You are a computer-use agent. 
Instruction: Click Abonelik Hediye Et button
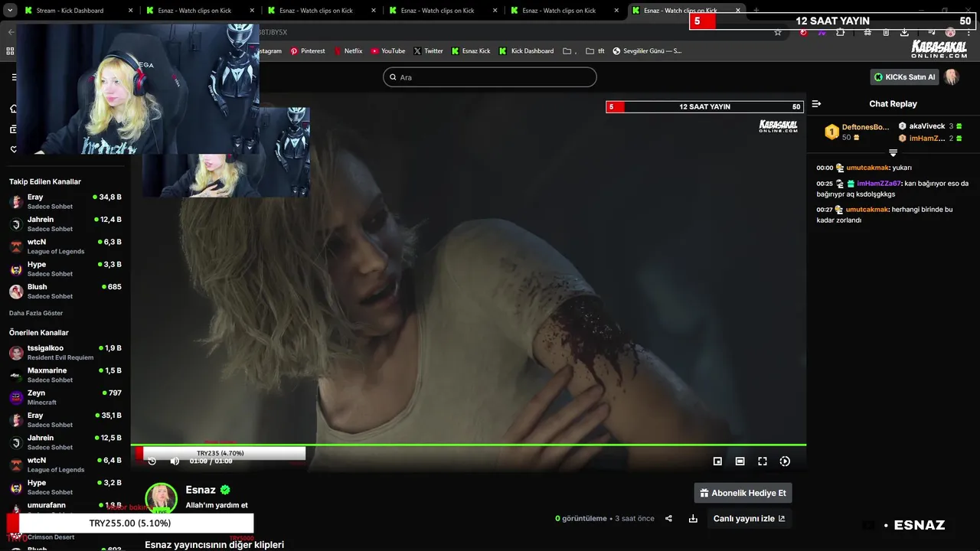pos(743,493)
